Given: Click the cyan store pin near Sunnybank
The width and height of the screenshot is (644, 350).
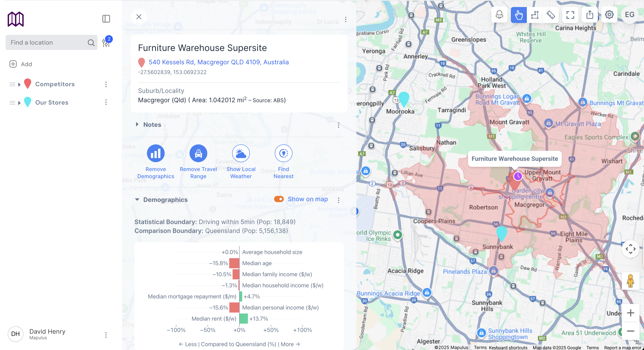Looking at the screenshot, I should (502, 234).
